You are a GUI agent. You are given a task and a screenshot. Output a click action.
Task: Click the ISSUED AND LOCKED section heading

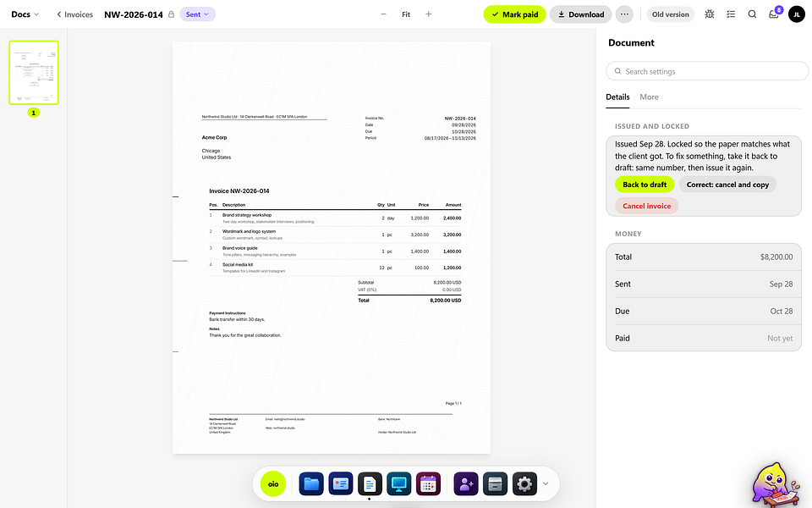651,126
